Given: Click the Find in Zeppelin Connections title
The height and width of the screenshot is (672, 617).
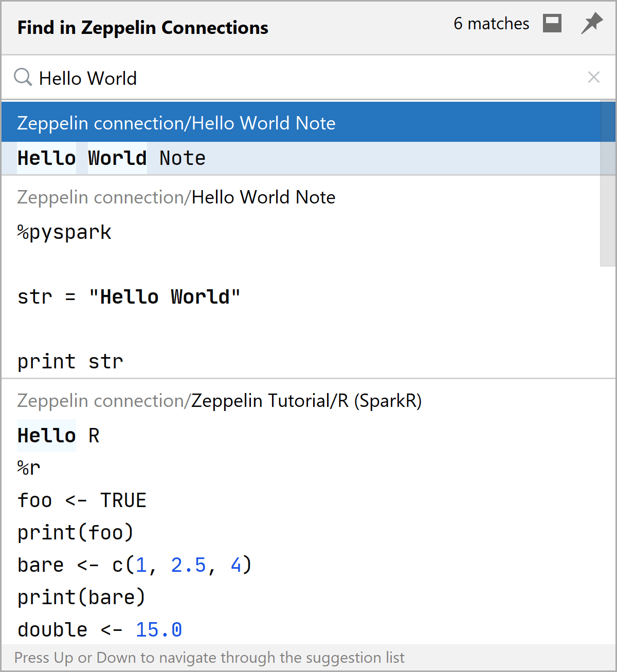Looking at the screenshot, I should (x=143, y=28).
